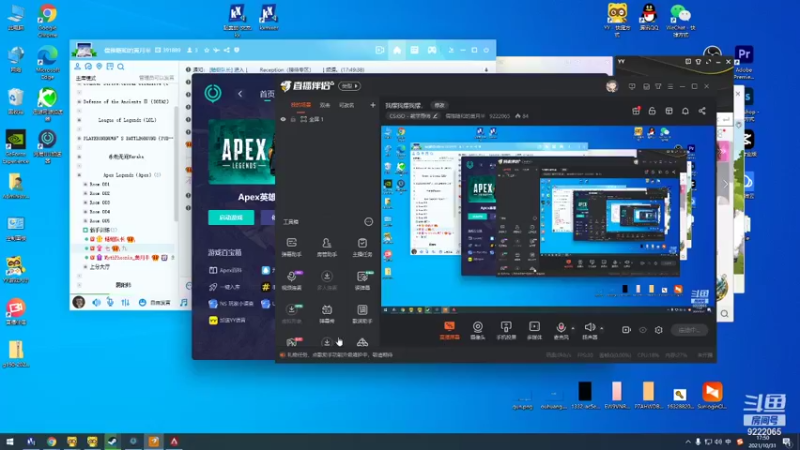Click the green launch game button
Viewport: 800px width, 450px height.
tap(231, 218)
